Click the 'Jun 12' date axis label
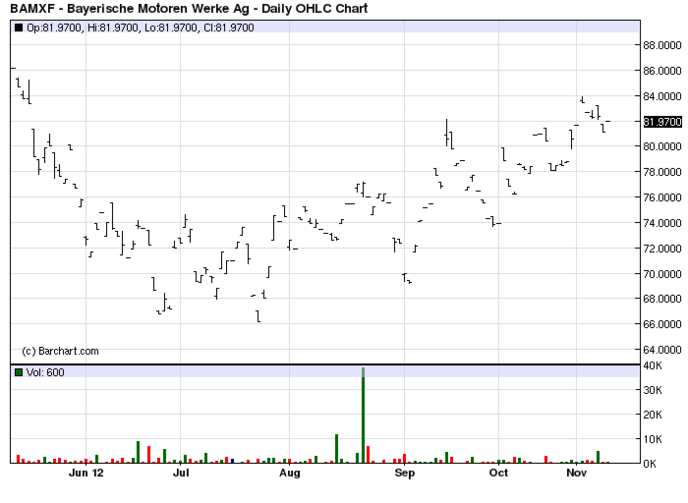The width and height of the screenshot is (688, 503). [x=86, y=473]
